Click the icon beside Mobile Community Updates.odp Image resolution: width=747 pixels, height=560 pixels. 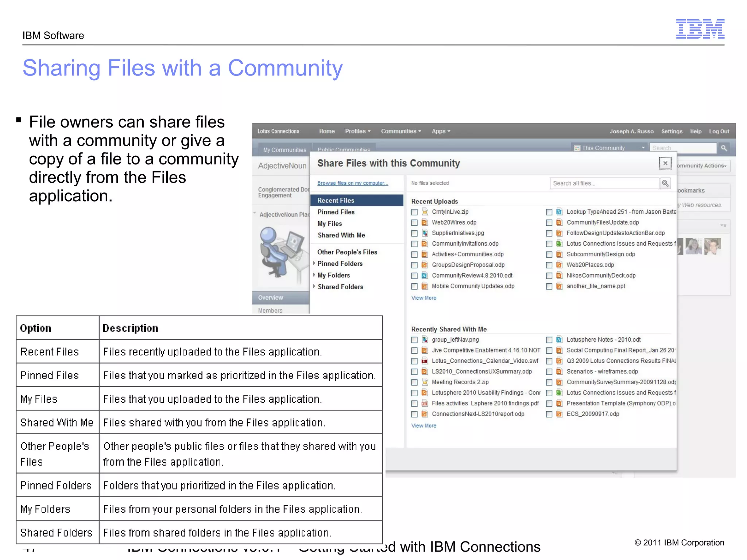[x=425, y=286]
